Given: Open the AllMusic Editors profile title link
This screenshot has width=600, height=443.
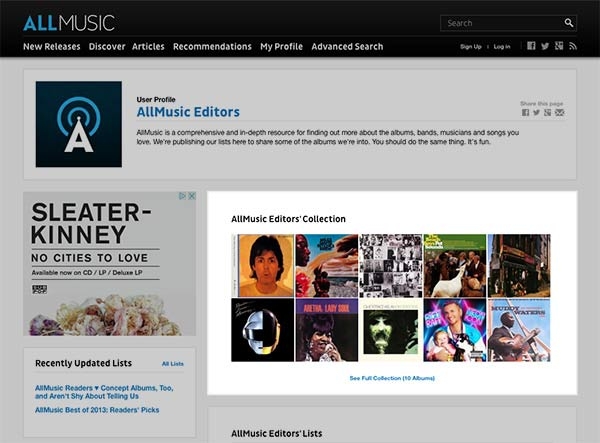Looking at the screenshot, I should tap(188, 112).
